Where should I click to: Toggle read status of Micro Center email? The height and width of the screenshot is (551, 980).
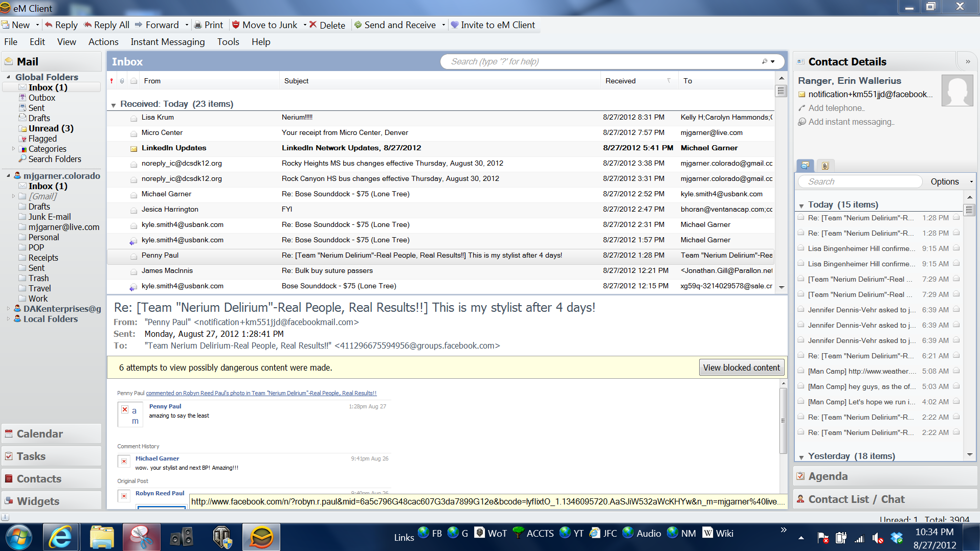[x=133, y=133]
